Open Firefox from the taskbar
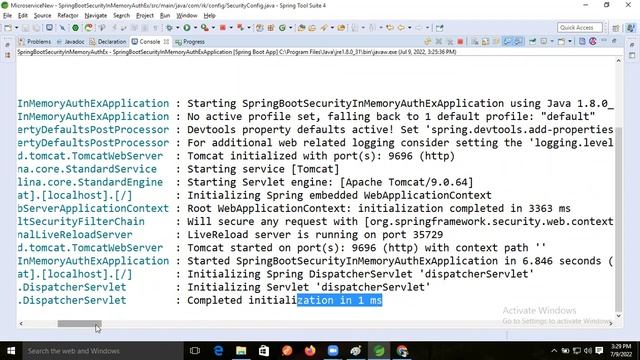Screen dimensions: 640x360 coord(310,351)
